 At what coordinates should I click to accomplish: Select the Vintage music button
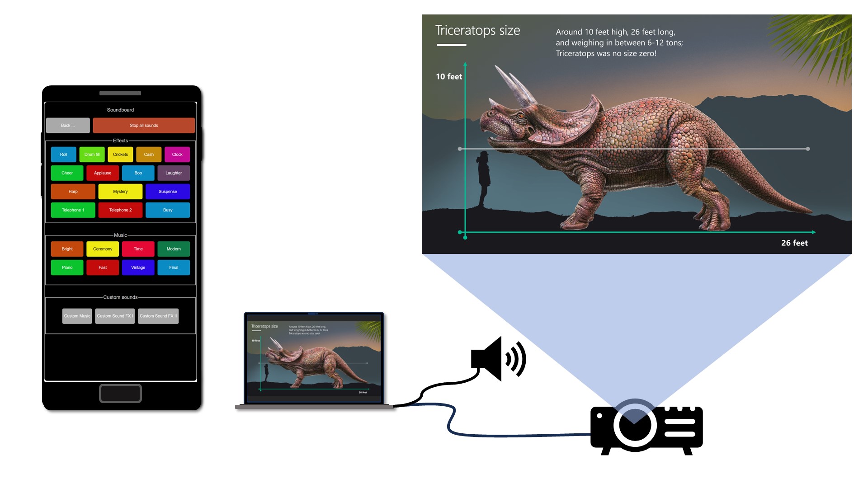click(138, 267)
